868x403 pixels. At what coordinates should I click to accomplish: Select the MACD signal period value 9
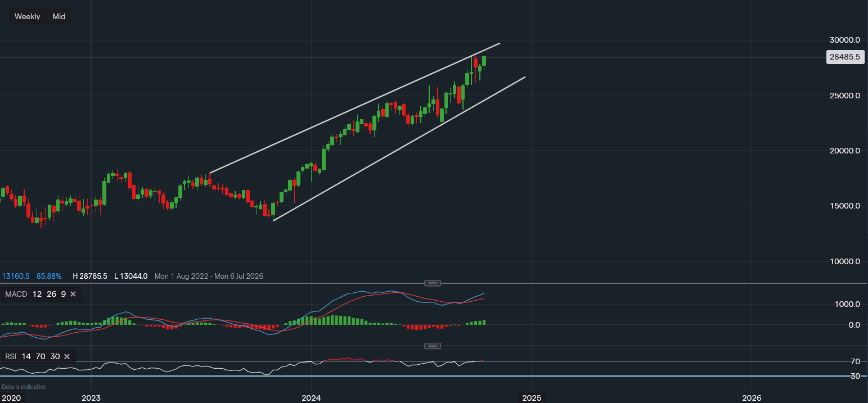pyautogui.click(x=64, y=294)
